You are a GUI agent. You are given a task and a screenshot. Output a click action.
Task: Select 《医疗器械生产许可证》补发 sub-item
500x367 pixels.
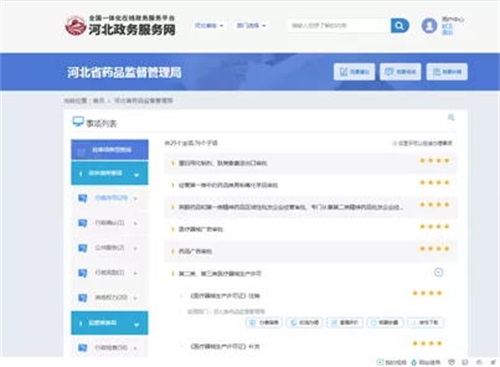[x=225, y=346]
